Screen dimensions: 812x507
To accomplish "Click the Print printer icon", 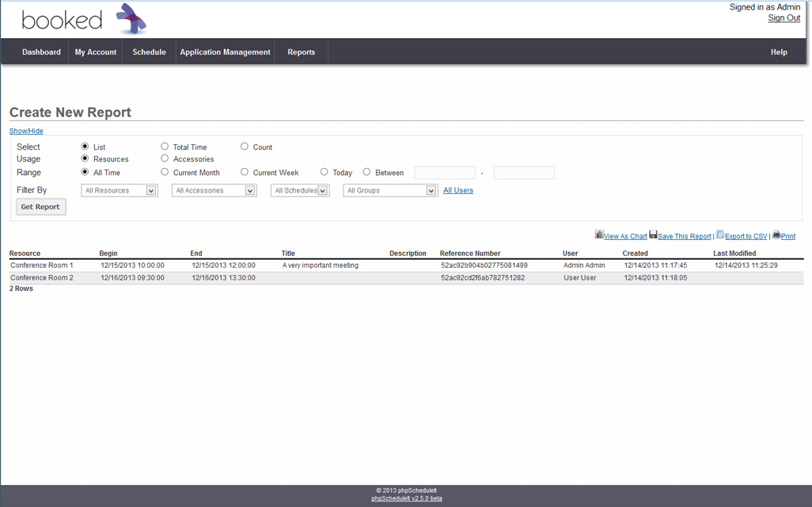I will click(776, 235).
